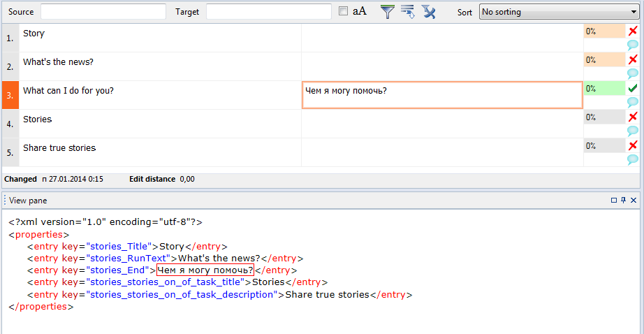Image resolution: width=644 pixels, height=334 pixels.
Task: Click the Target filter text field
Action: tap(269, 12)
